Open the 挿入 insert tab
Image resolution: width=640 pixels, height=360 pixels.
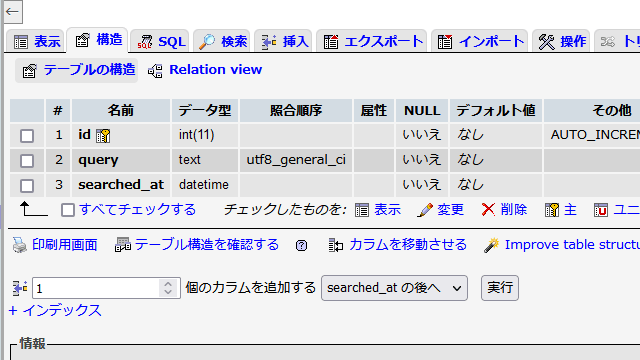284,41
